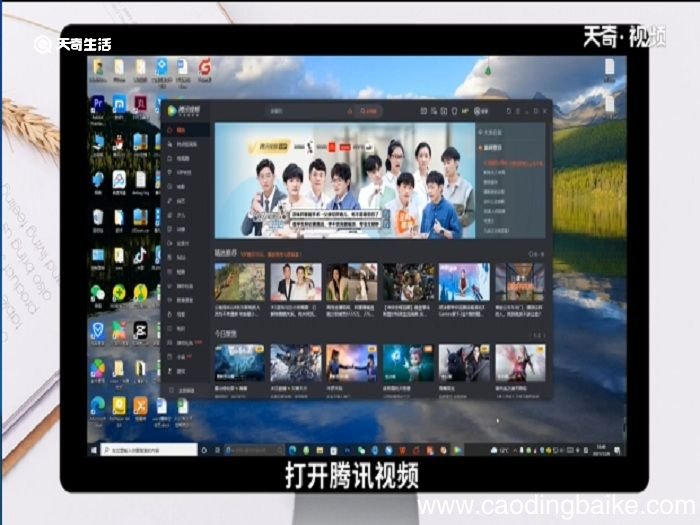Open the blue shield Tencent PC Manager icon

[x=98, y=333]
